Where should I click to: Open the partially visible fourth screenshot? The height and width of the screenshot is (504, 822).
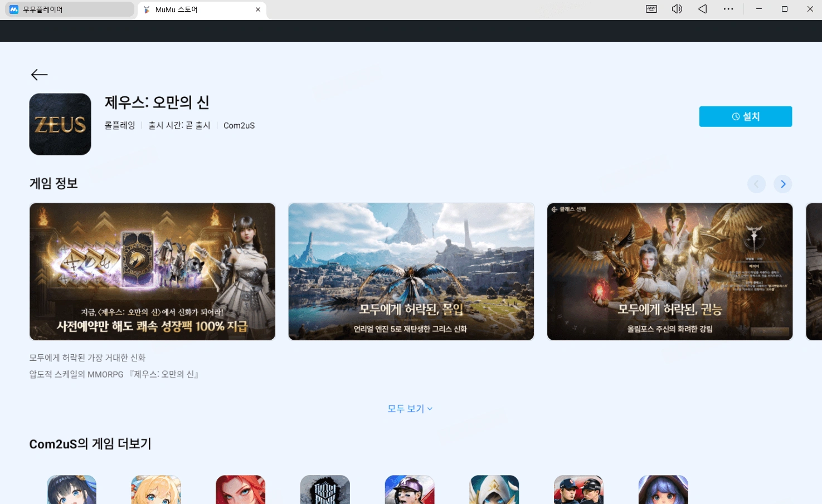814,272
